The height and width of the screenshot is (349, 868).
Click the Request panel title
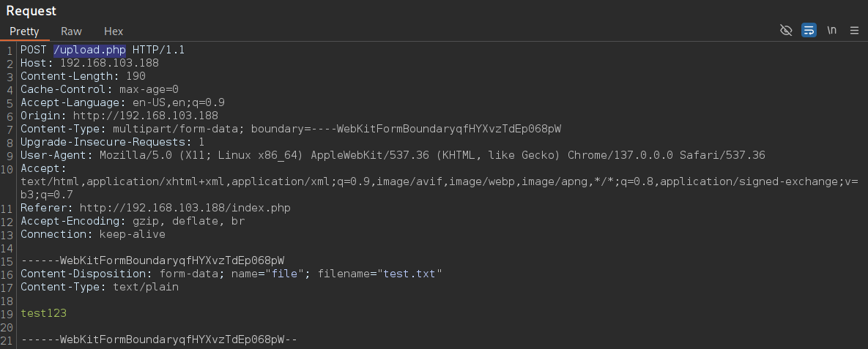31,10
